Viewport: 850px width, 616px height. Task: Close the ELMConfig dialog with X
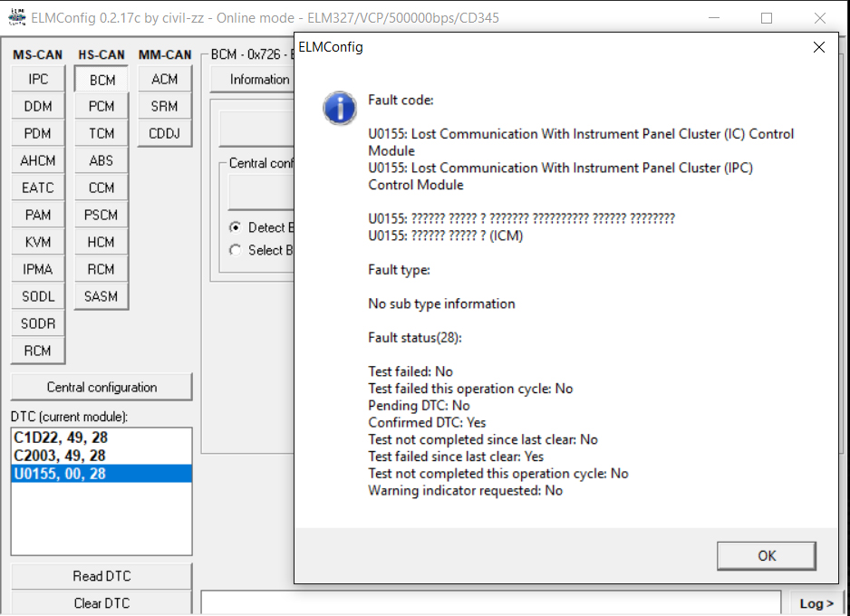[x=819, y=47]
